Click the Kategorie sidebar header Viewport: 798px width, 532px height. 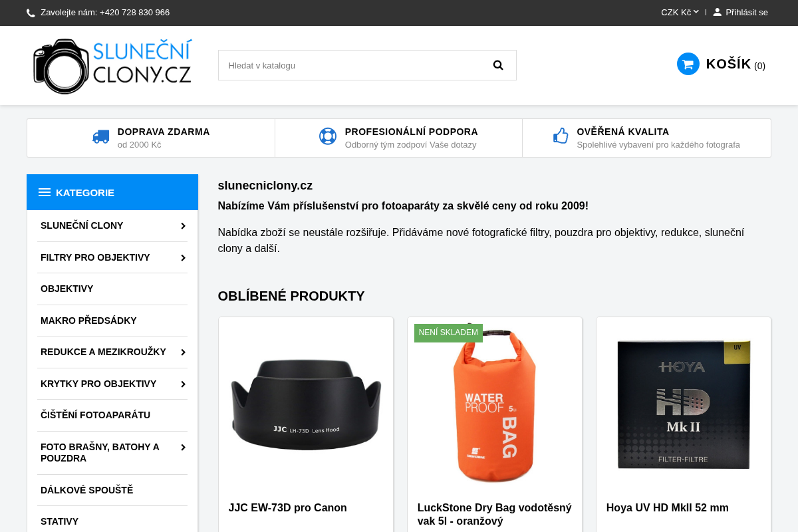(112, 192)
